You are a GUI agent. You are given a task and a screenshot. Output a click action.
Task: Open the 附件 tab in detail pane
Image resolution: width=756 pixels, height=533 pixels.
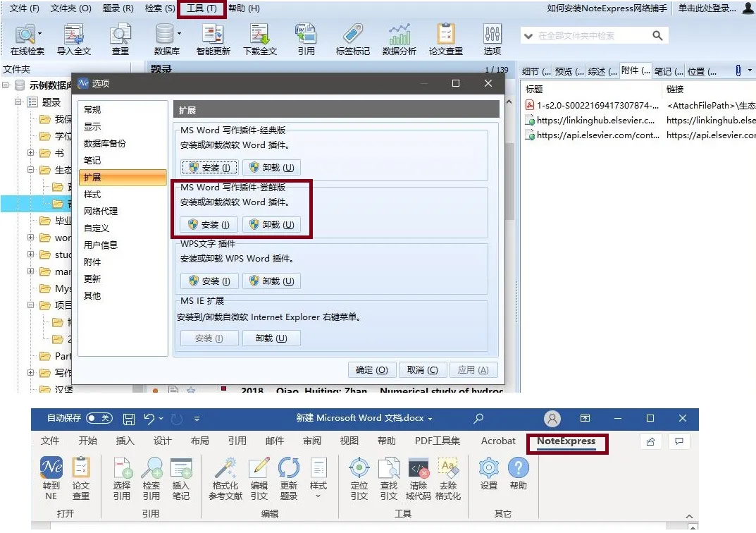tap(635, 71)
